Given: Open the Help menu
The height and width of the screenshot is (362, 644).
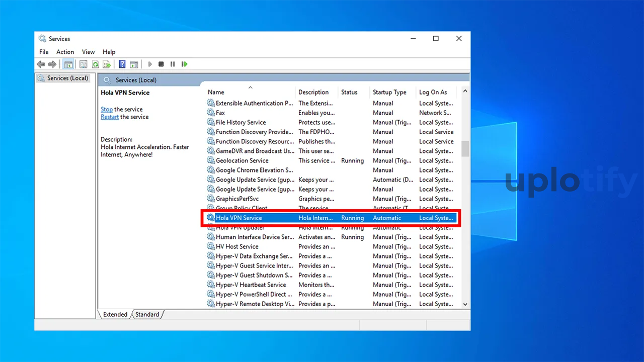Looking at the screenshot, I should click(x=109, y=52).
